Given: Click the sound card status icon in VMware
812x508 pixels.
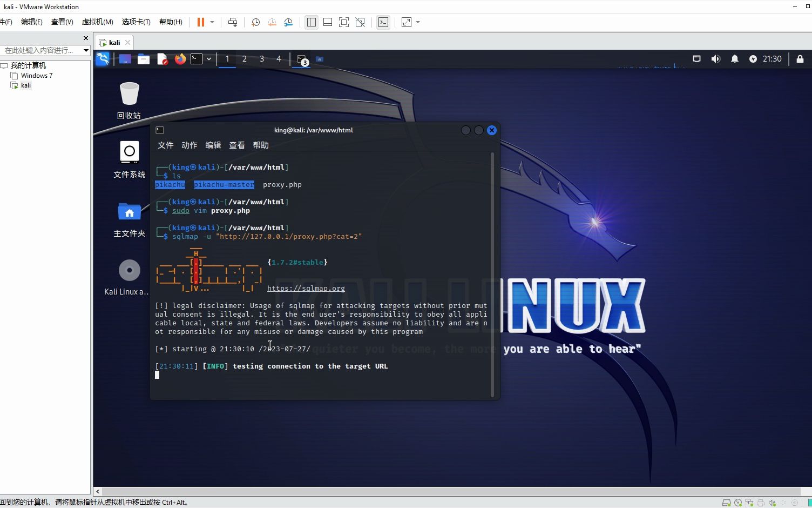Looking at the screenshot, I should click(772, 503).
